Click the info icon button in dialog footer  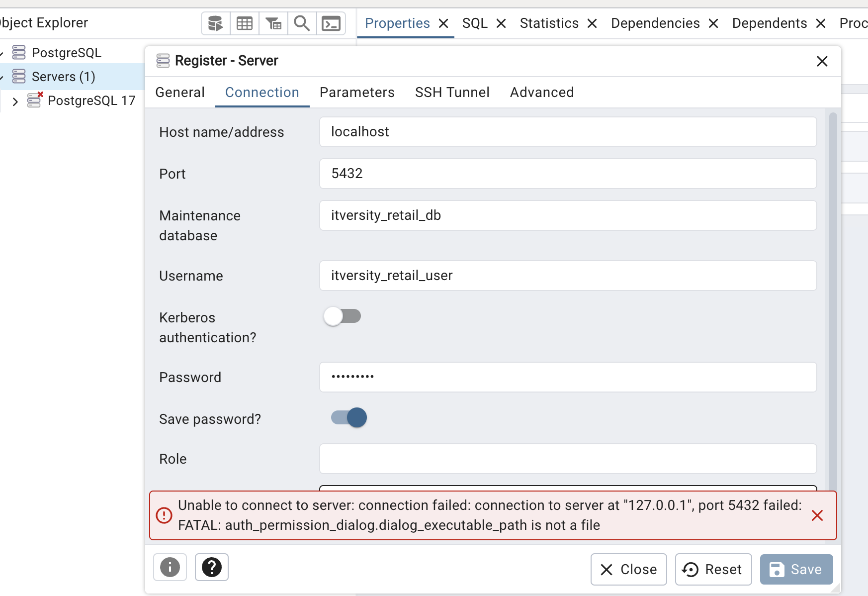pos(170,567)
